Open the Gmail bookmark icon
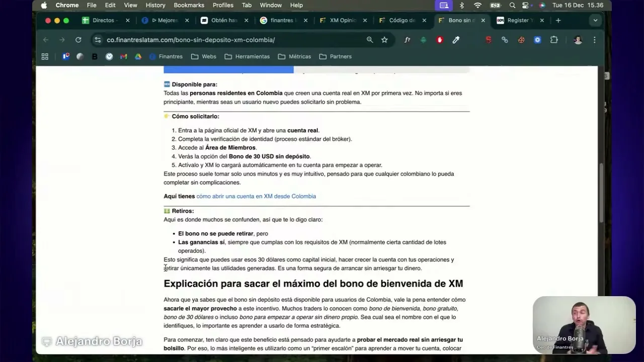 point(123,56)
